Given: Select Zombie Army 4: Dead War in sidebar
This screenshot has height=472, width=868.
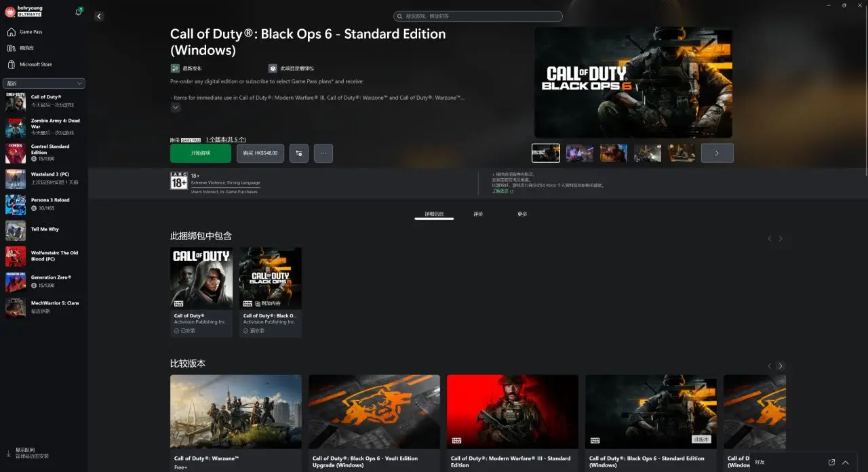Looking at the screenshot, I should [43, 127].
